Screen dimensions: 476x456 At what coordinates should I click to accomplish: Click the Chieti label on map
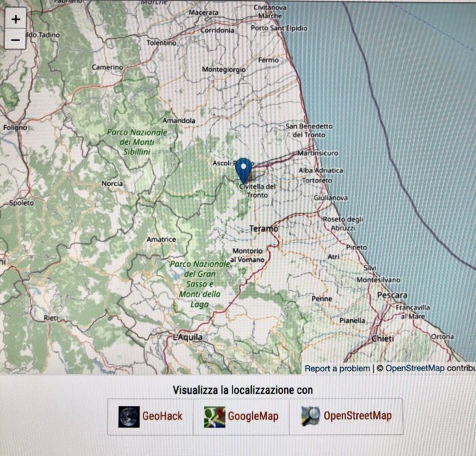coord(382,338)
